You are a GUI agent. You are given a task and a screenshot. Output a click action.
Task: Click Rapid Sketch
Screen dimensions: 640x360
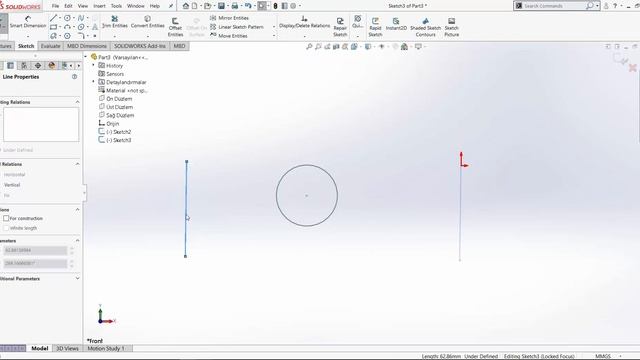(x=375, y=27)
